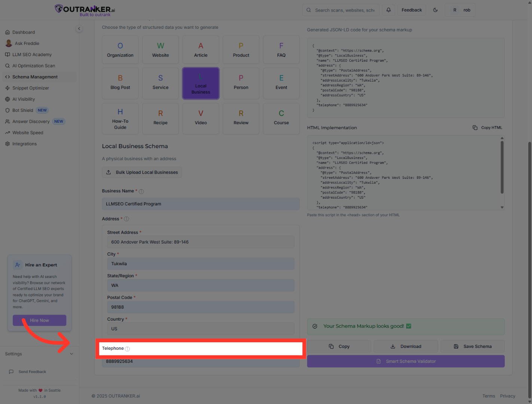532x404 pixels.
Task: Open Dashboard from the sidebar
Action: 23,32
